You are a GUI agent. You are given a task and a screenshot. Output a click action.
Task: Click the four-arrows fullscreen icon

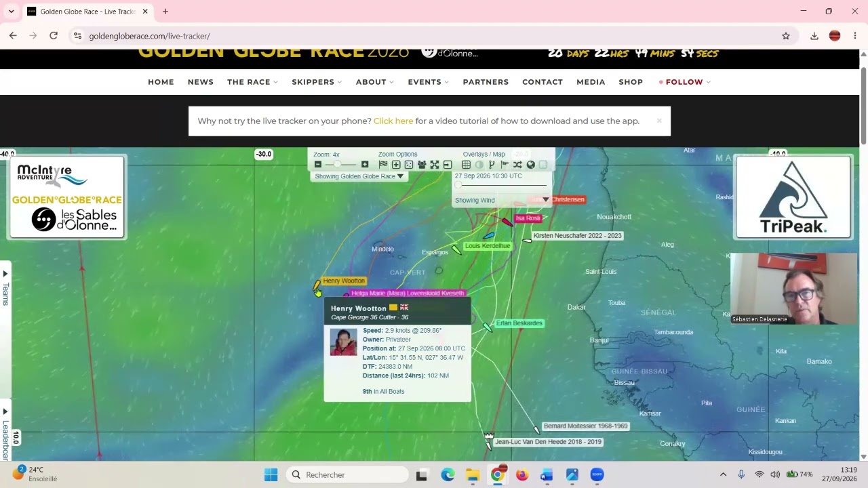pos(435,165)
